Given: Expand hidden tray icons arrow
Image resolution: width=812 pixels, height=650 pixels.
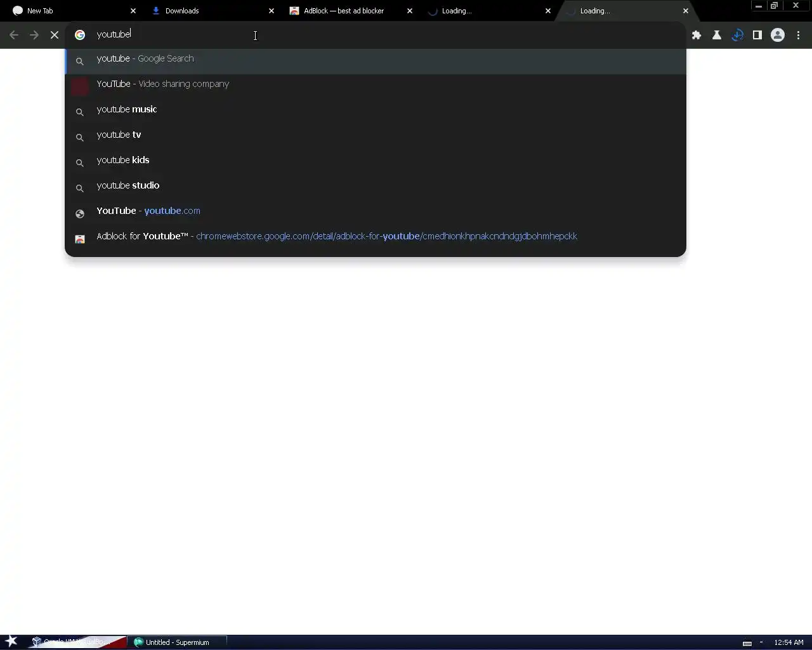Looking at the screenshot, I should tap(761, 642).
